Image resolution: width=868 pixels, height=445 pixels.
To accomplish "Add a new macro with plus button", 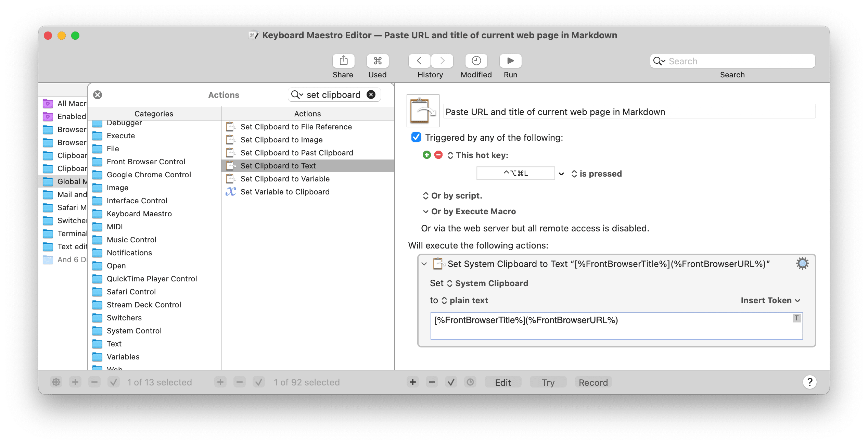I will coord(220,382).
